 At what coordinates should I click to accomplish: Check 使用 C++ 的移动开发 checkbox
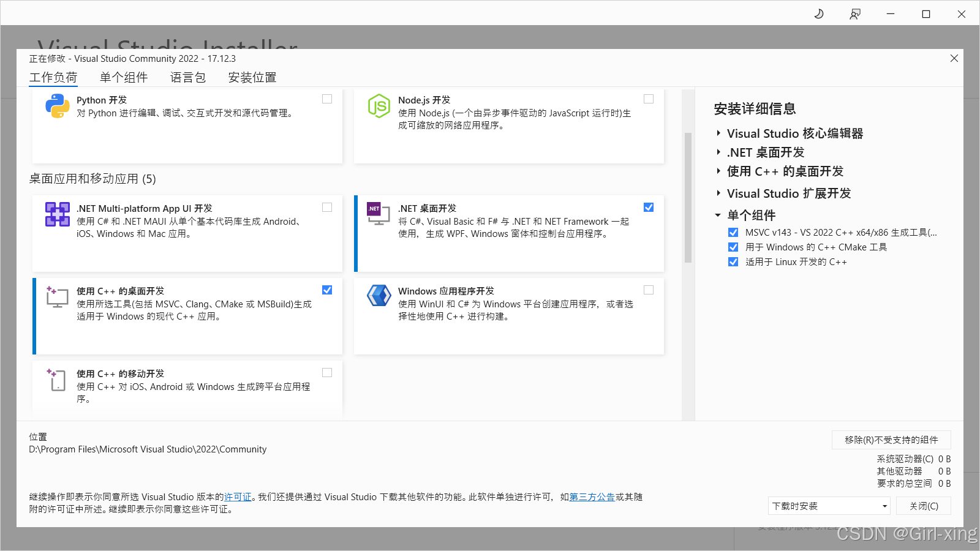click(x=327, y=372)
